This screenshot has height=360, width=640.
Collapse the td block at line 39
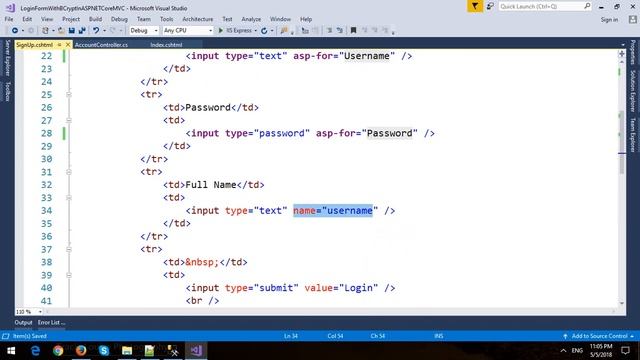coord(69,275)
